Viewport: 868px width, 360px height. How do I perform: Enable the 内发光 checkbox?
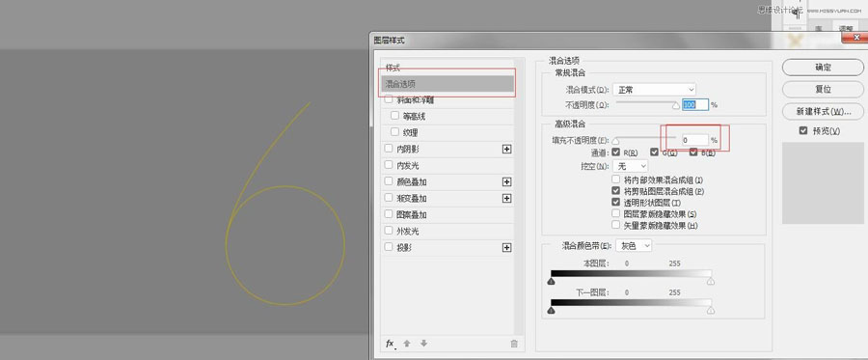(389, 165)
